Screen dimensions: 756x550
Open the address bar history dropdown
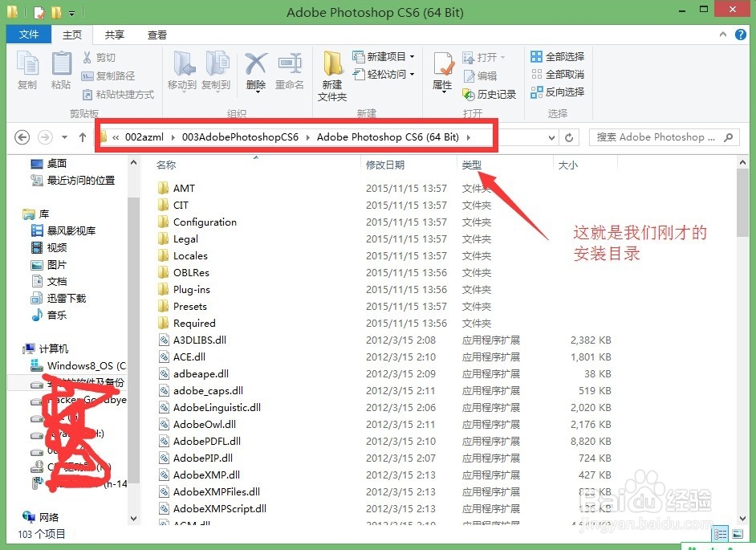click(x=551, y=138)
